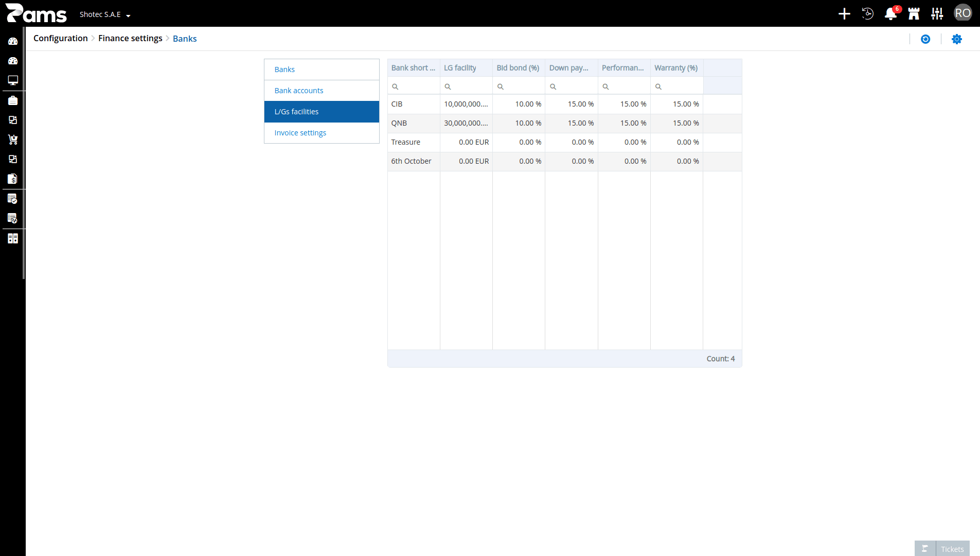Click the 0.00 EUR value in Treasure row

[x=474, y=142]
